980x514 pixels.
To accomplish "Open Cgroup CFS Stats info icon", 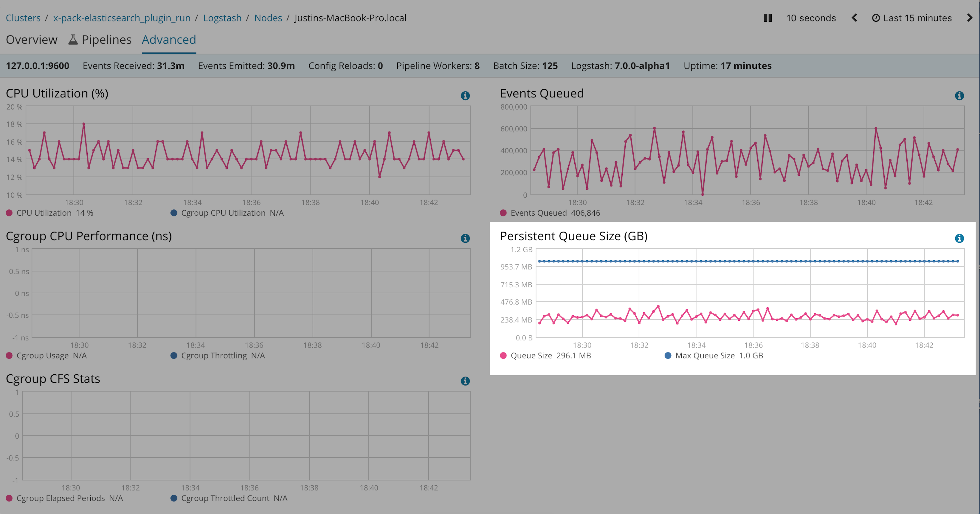I will (x=465, y=381).
